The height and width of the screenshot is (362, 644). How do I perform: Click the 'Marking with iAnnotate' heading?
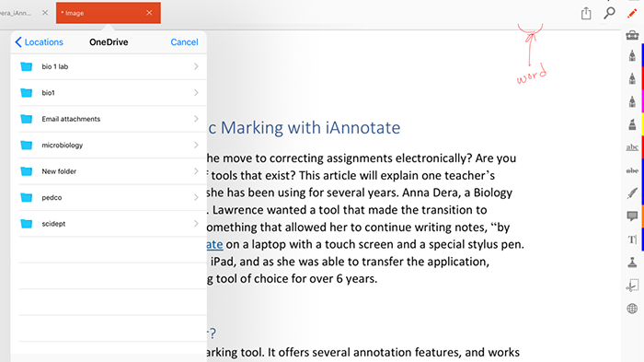tap(310, 128)
